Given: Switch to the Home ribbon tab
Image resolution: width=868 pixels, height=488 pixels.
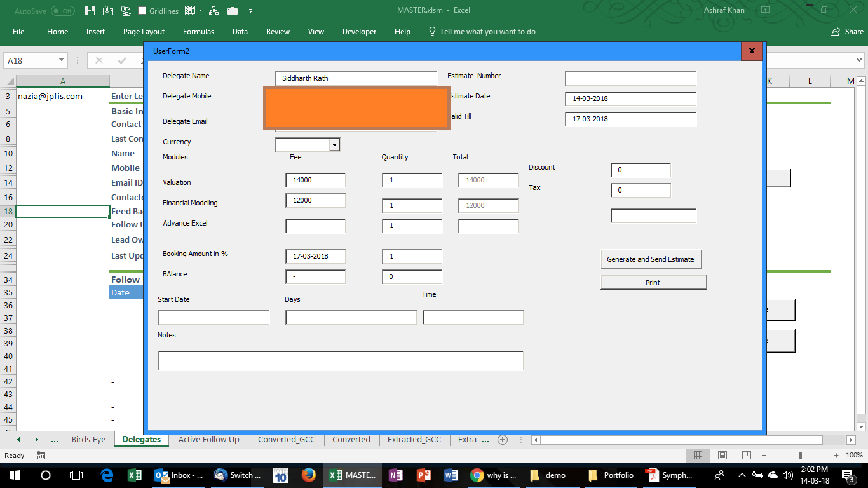Looking at the screenshot, I should 57,32.
